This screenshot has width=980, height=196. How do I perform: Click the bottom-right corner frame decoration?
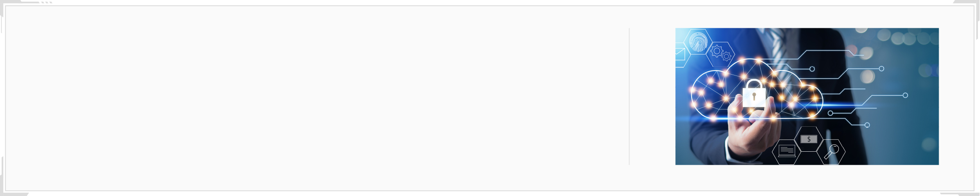[960, 194]
